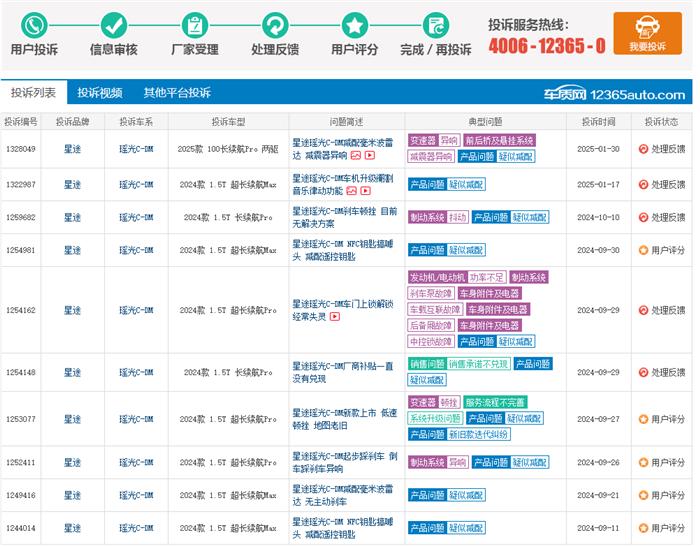Open complaint 星途瑶光C-DM起步踩刹车

344,463
